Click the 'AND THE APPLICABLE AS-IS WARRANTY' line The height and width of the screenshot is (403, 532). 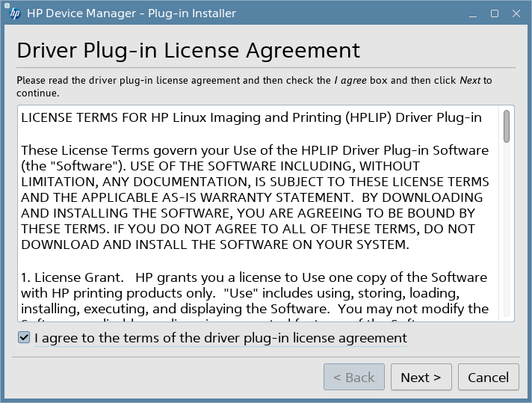coord(253,197)
